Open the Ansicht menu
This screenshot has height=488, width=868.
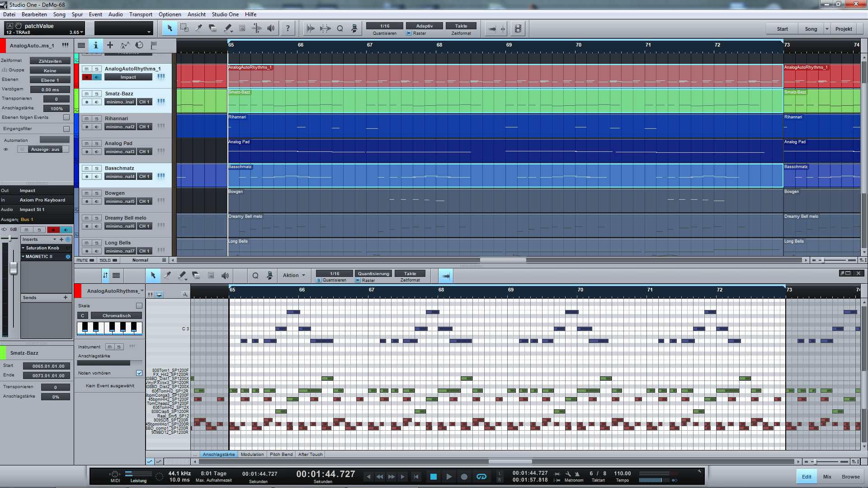[197, 14]
